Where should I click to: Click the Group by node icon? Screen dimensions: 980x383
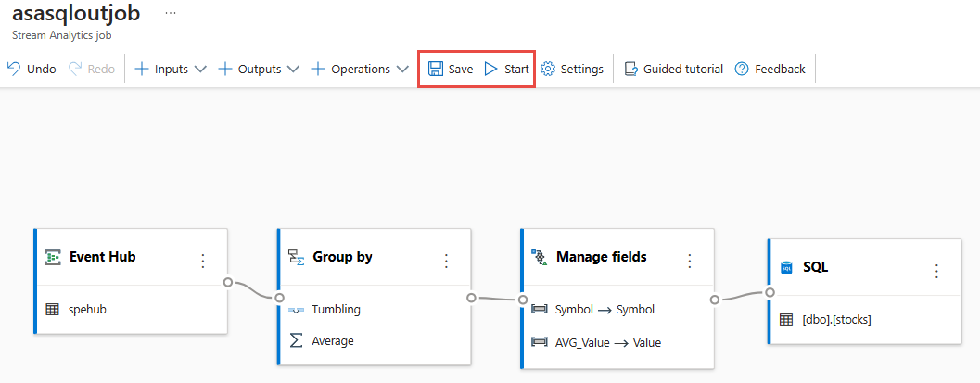click(297, 257)
